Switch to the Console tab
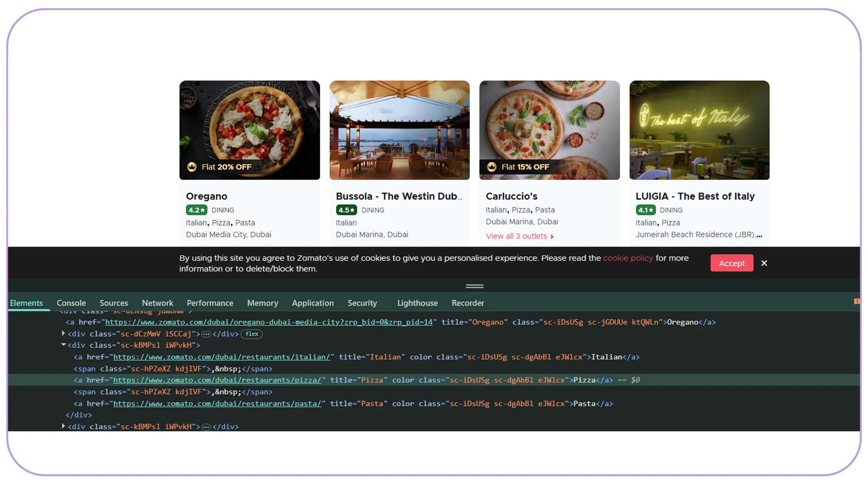 (x=71, y=303)
